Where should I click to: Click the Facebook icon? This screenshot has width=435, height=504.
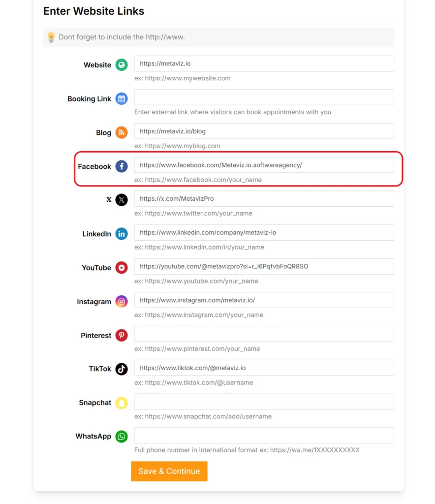(121, 166)
